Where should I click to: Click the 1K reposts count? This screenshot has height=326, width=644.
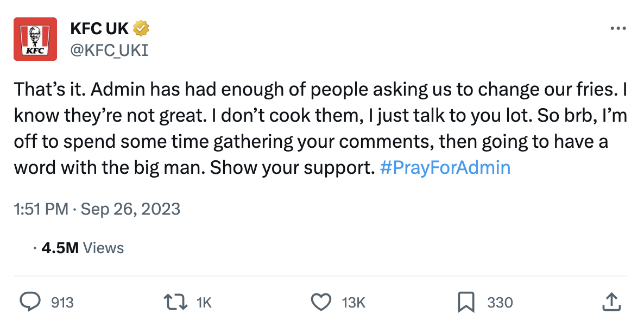point(204,303)
